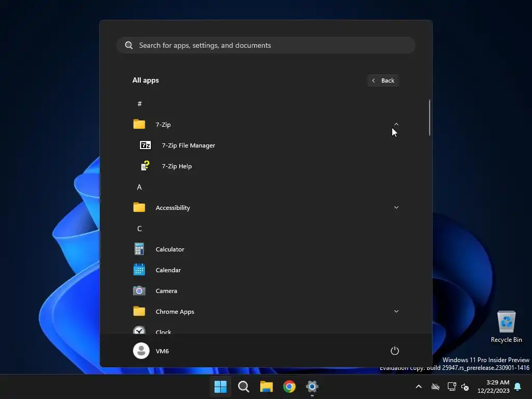Image resolution: width=532 pixels, height=399 pixels.
Task: Select the Calculator label
Action: coord(170,249)
